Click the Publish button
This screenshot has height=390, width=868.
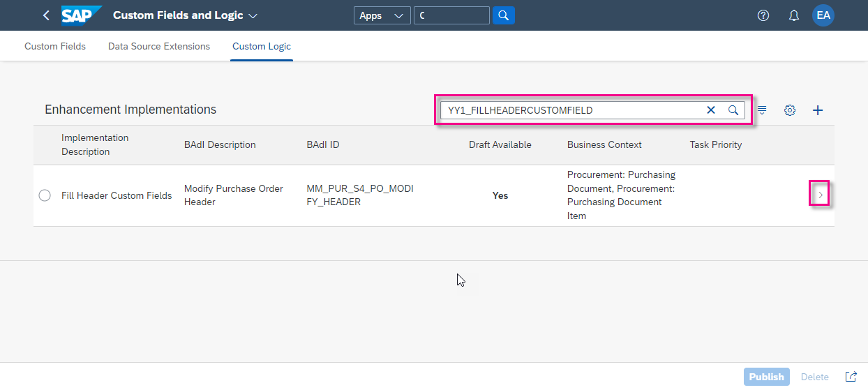coord(767,377)
